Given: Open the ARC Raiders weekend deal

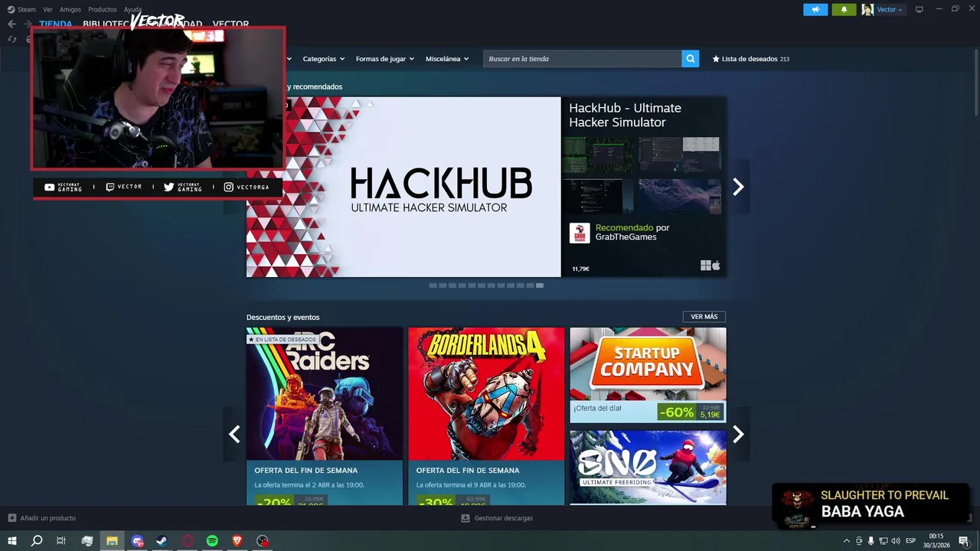Looking at the screenshot, I should (x=325, y=416).
